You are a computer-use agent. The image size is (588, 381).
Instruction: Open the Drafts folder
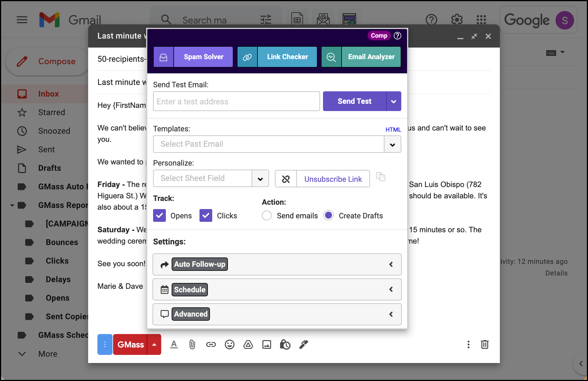[50, 168]
